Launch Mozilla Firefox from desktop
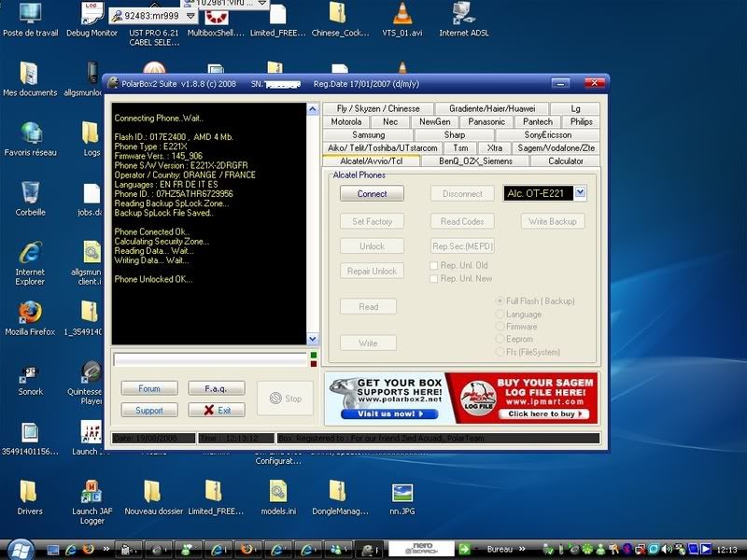 pos(30,318)
